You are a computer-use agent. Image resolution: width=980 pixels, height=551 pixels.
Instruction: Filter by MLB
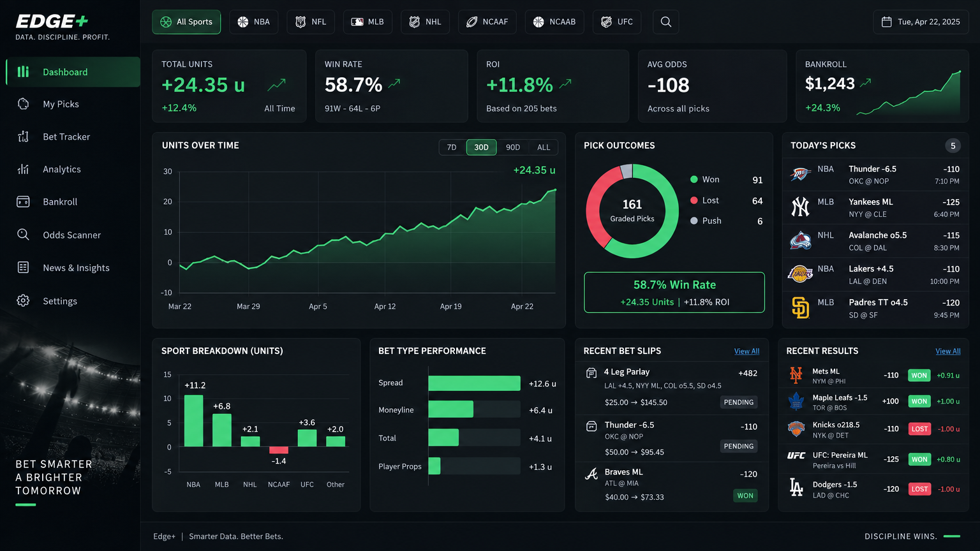367,22
